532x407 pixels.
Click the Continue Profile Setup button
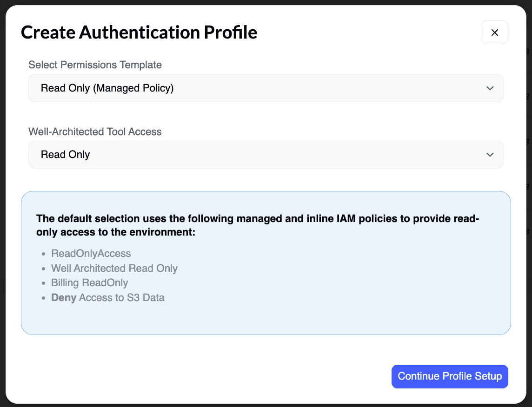(450, 376)
